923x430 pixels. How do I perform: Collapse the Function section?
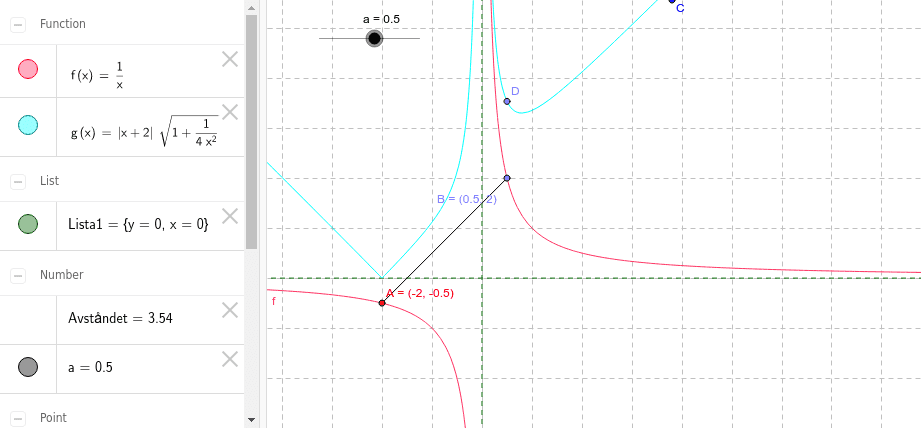[x=18, y=25]
